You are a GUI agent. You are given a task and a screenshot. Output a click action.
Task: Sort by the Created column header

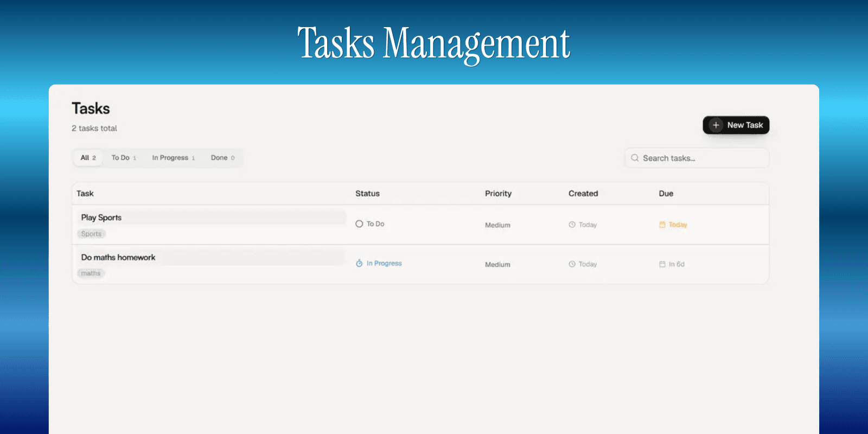(583, 194)
